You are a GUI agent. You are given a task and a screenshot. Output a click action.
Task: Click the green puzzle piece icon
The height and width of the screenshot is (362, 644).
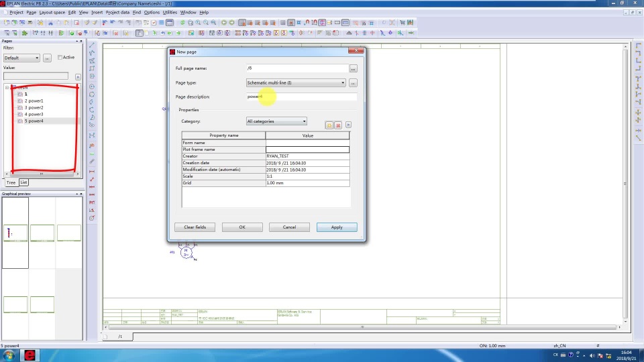[x=25, y=34]
